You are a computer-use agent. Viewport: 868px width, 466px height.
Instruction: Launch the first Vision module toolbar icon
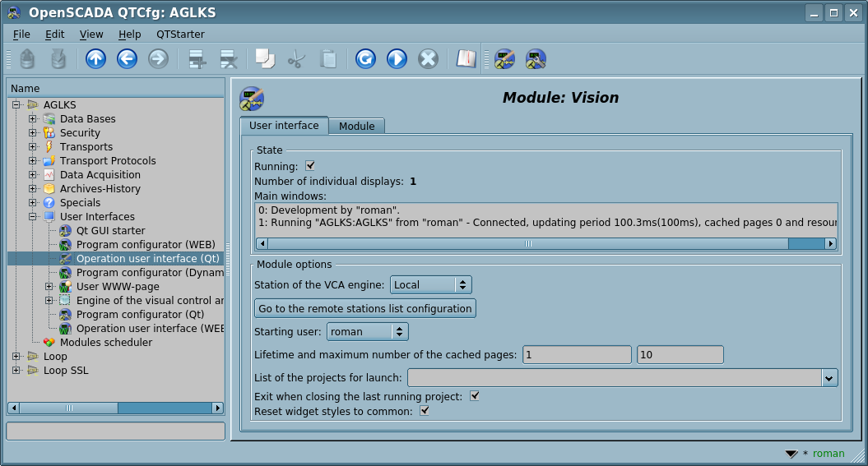504,58
